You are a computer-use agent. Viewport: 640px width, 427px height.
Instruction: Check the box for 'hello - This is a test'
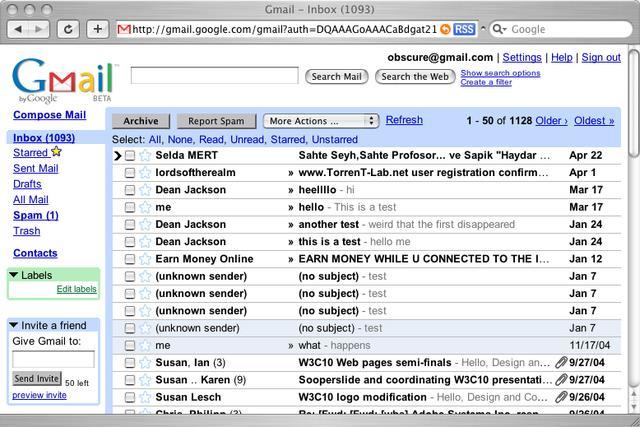coord(130,207)
